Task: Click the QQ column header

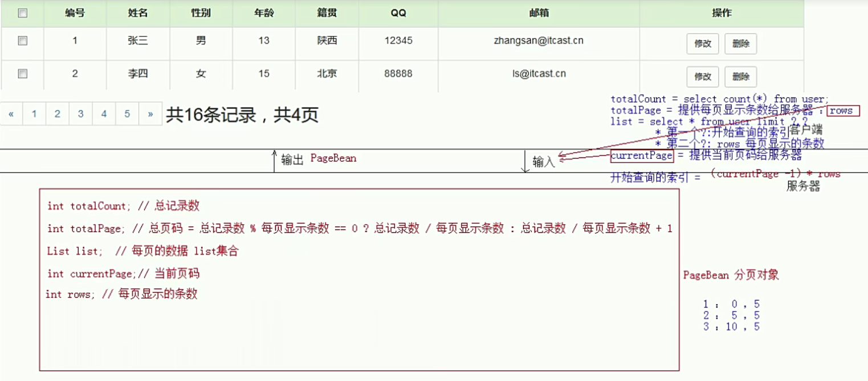Action: pyautogui.click(x=398, y=13)
